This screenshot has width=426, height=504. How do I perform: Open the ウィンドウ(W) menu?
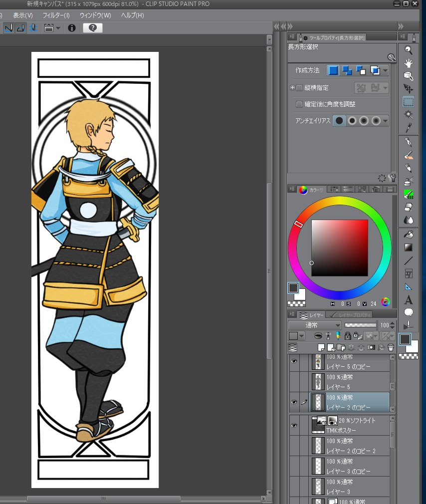click(95, 15)
